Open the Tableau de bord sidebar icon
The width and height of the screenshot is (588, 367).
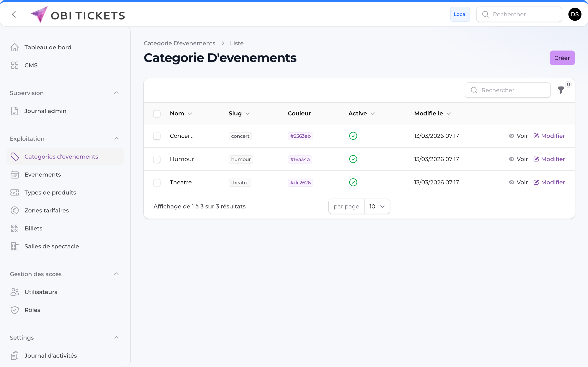[15, 47]
